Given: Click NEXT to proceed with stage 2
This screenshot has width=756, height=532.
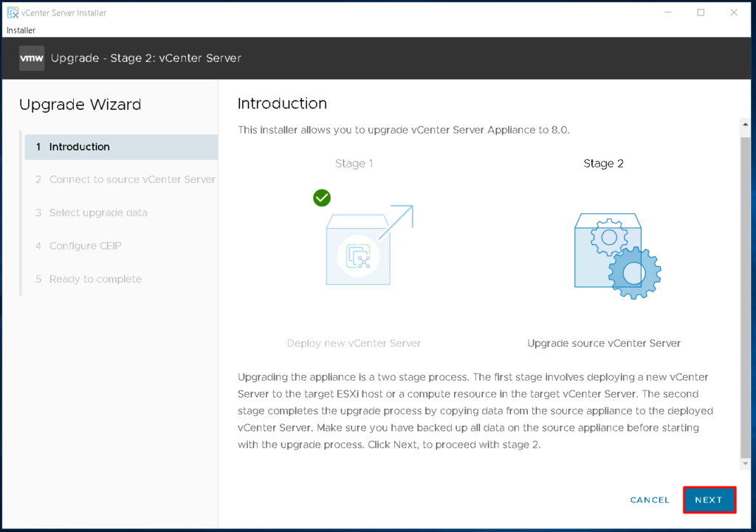Looking at the screenshot, I should 709,500.
